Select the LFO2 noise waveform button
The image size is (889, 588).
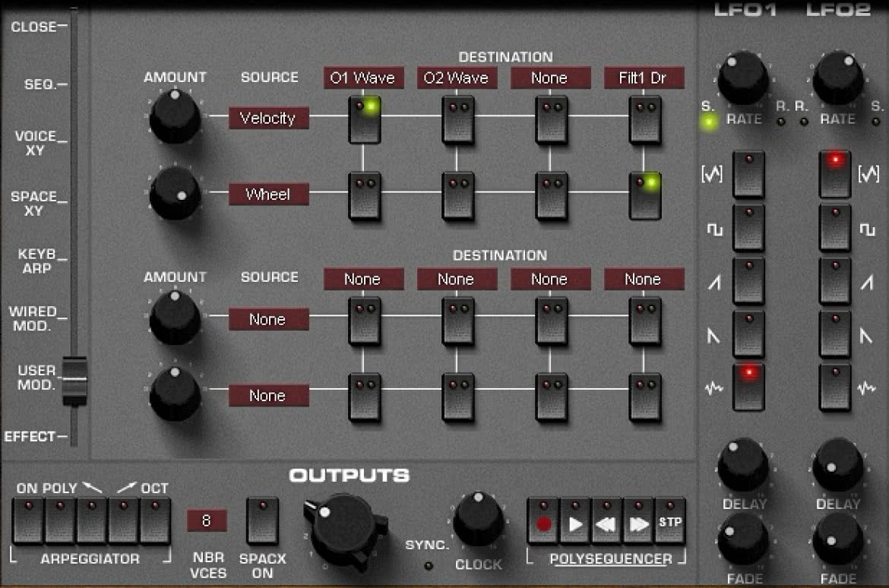[835, 387]
